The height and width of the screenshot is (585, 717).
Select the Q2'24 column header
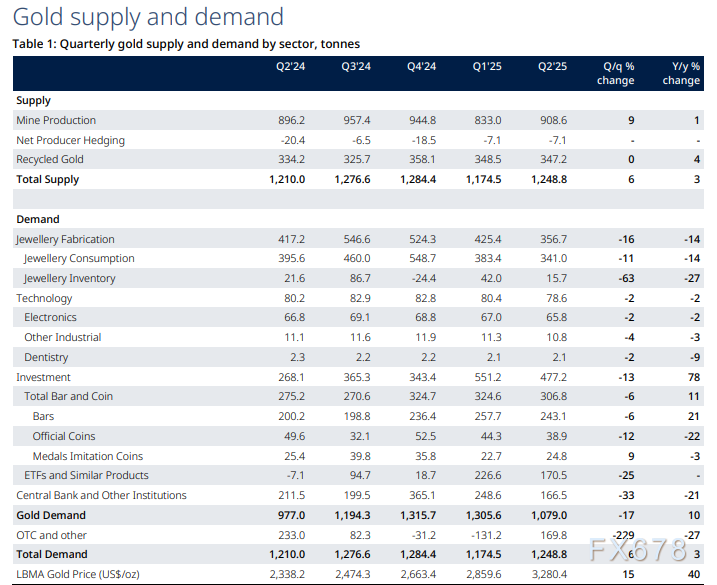click(291, 67)
